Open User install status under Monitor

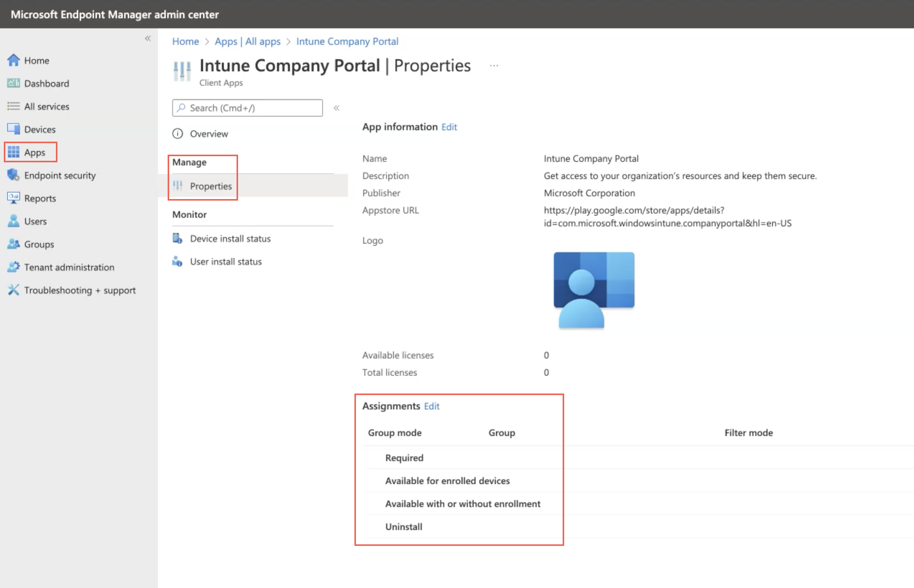pos(226,261)
